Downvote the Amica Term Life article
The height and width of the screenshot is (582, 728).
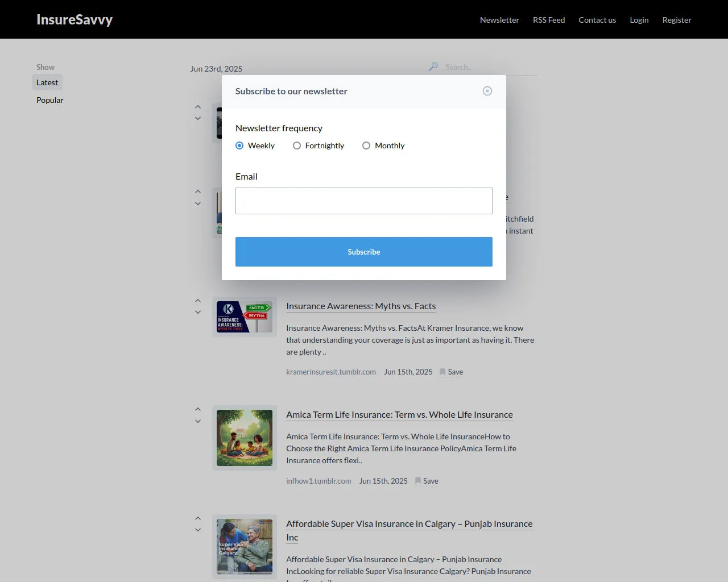click(x=198, y=422)
